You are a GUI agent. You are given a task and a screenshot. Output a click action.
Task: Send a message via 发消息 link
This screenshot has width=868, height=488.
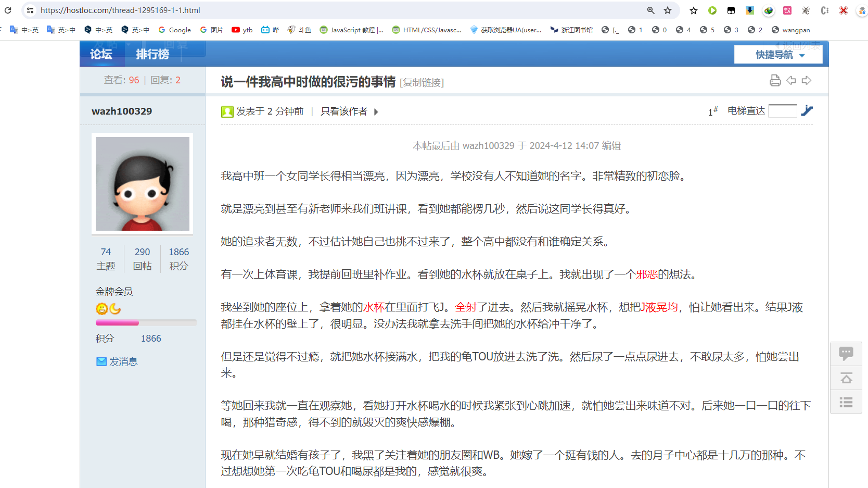coord(123,361)
